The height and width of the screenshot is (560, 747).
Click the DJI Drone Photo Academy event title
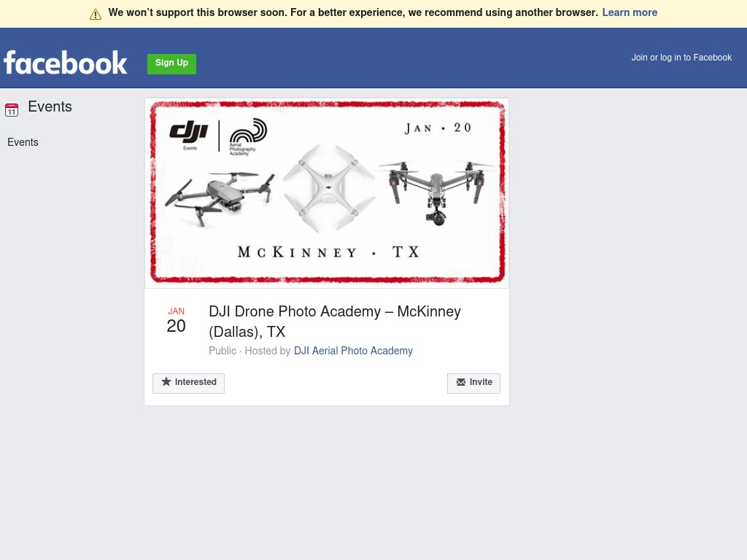[x=335, y=322]
